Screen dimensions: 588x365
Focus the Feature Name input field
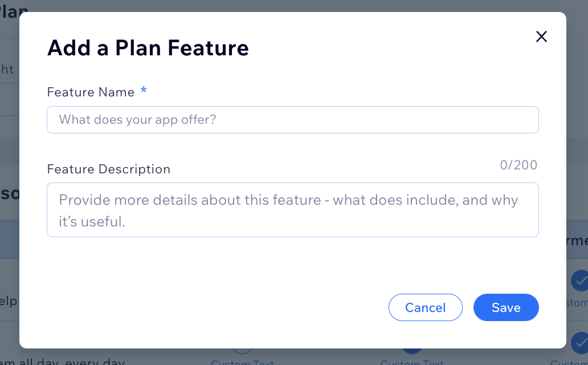click(x=292, y=120)
